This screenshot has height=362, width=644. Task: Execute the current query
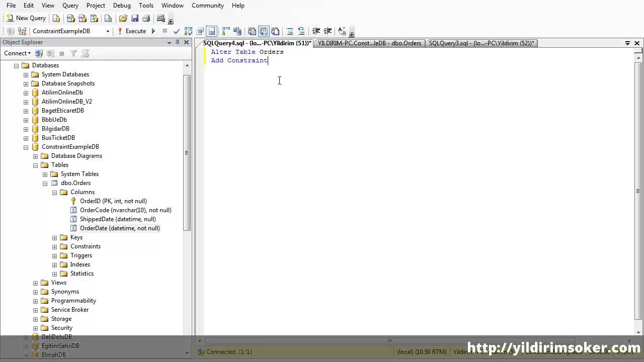pos(132,31)
